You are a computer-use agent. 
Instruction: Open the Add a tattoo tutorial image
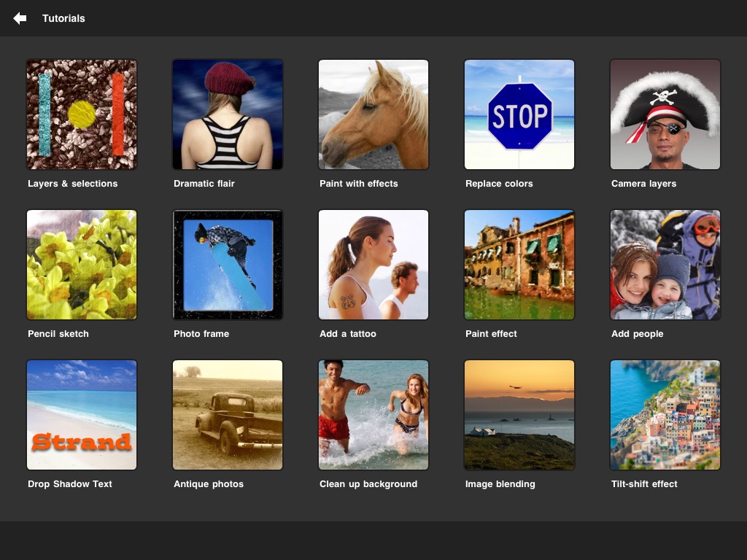[x=373, y=265]
